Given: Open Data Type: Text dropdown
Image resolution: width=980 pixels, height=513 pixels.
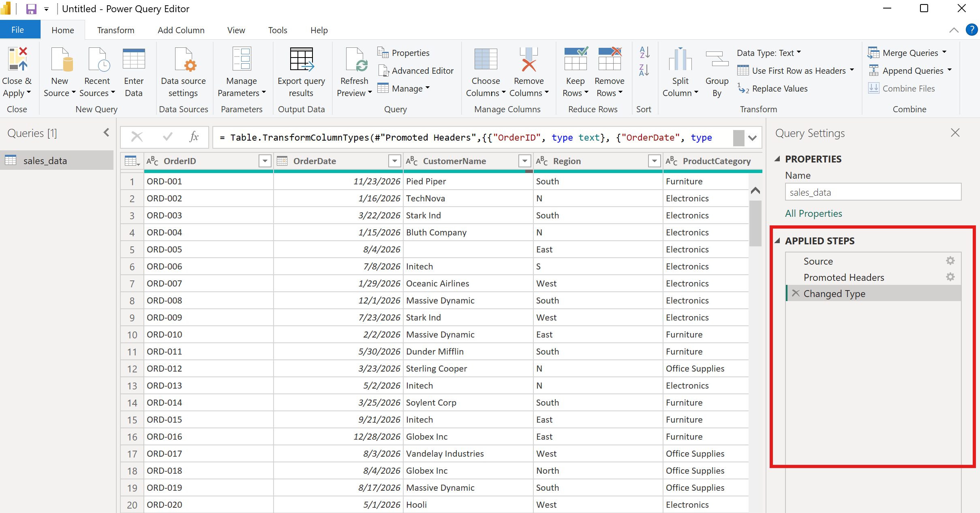Looking at the screenshot, I should click(769, 53).
